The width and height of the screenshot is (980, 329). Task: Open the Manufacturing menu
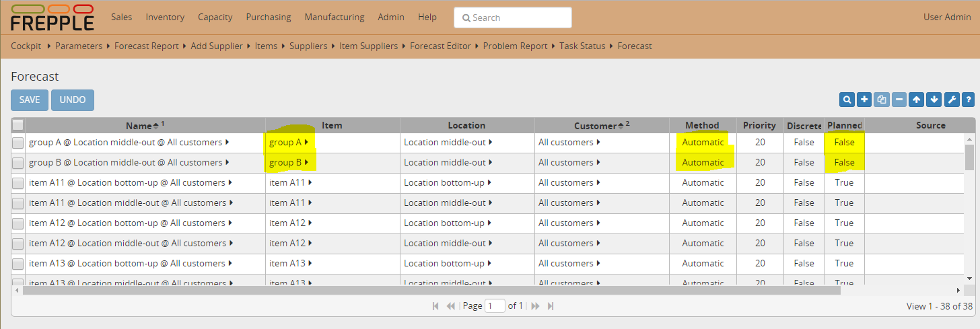coord(334,17)
